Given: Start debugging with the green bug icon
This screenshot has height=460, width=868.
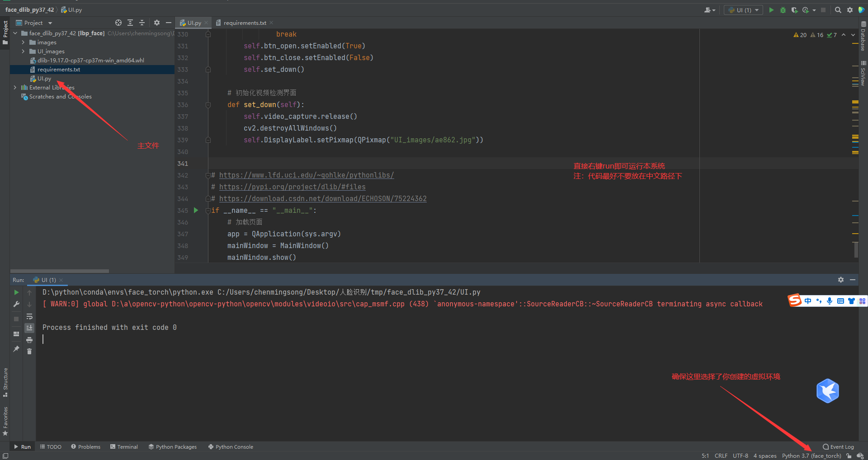Looking at the screenshot, I should pos(783,10).
